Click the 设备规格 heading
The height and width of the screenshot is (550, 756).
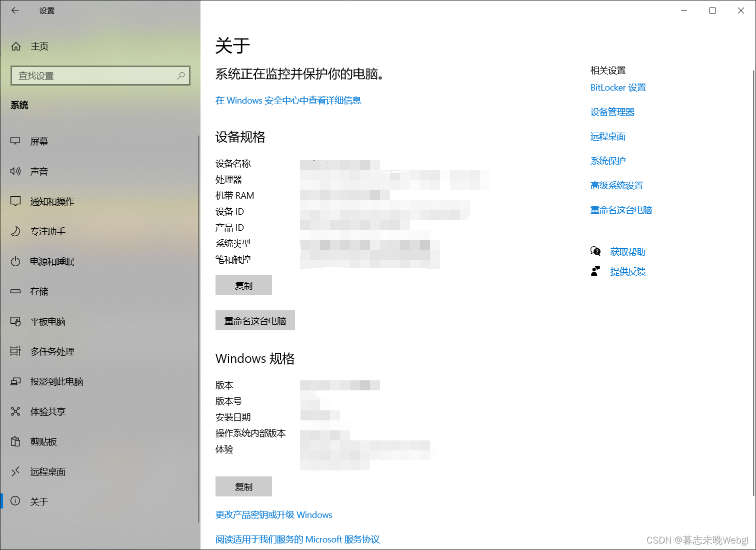pyautogui.click(x=240, y=137)
